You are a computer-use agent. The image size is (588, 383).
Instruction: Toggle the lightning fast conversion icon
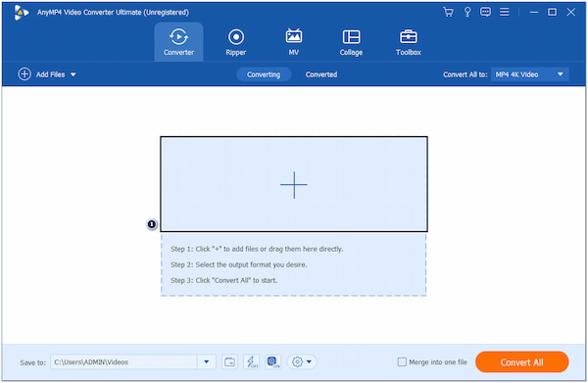(x=251, y=362)
